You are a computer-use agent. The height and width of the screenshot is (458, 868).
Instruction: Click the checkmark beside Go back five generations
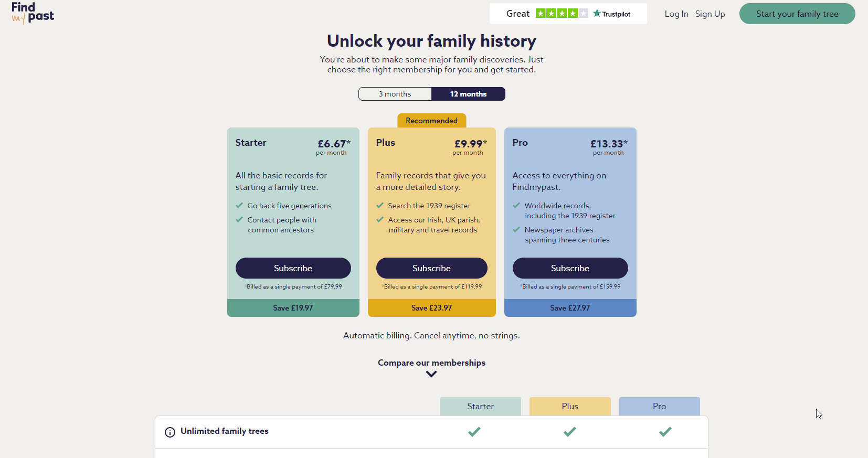239,205
